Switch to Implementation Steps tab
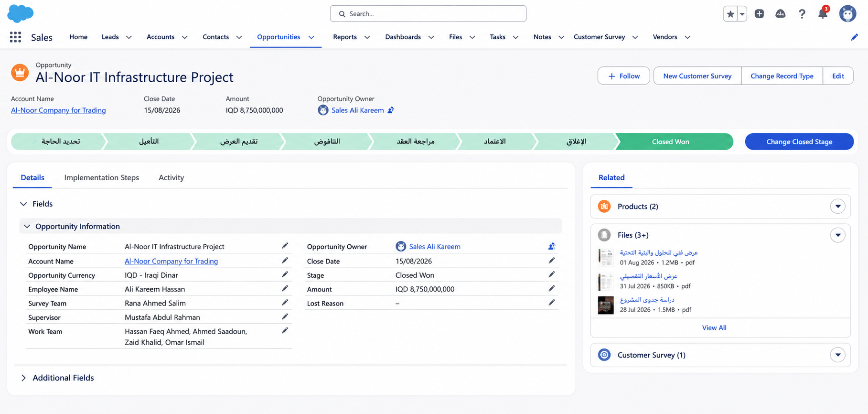 (102, 177)
